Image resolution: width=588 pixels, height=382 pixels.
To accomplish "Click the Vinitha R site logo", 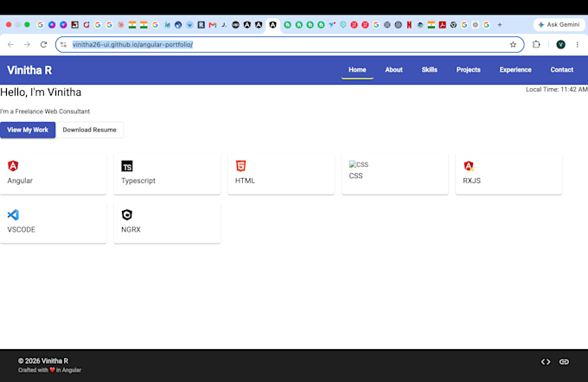I will point(29,70).
